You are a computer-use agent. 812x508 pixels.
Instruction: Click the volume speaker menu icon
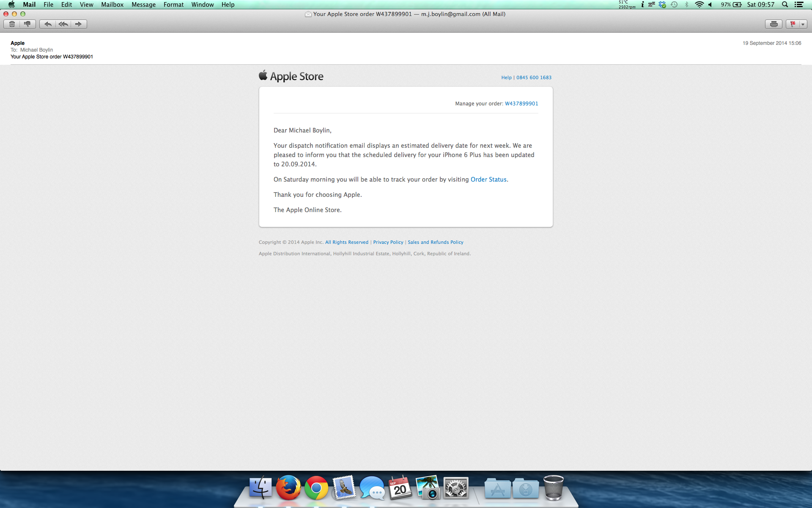[710, 5]
